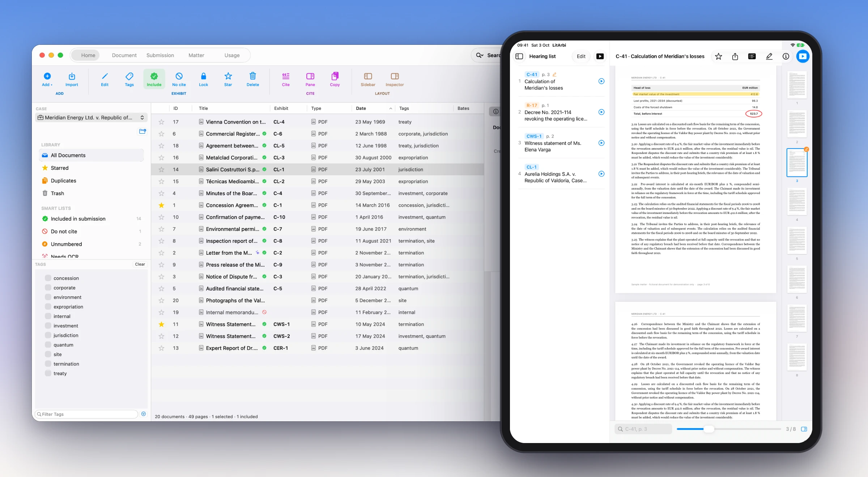Open the info icon on iPad toolbar
This screenshot has width=868, height=477.
pyautogui.click(x=786, y=56)
